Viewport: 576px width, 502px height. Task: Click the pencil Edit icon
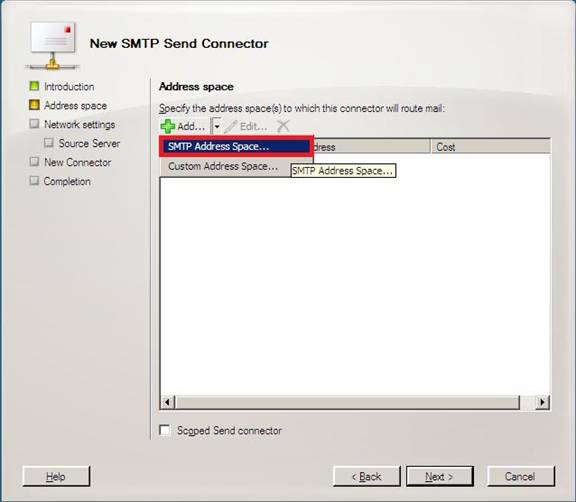(x=231, y=127)
